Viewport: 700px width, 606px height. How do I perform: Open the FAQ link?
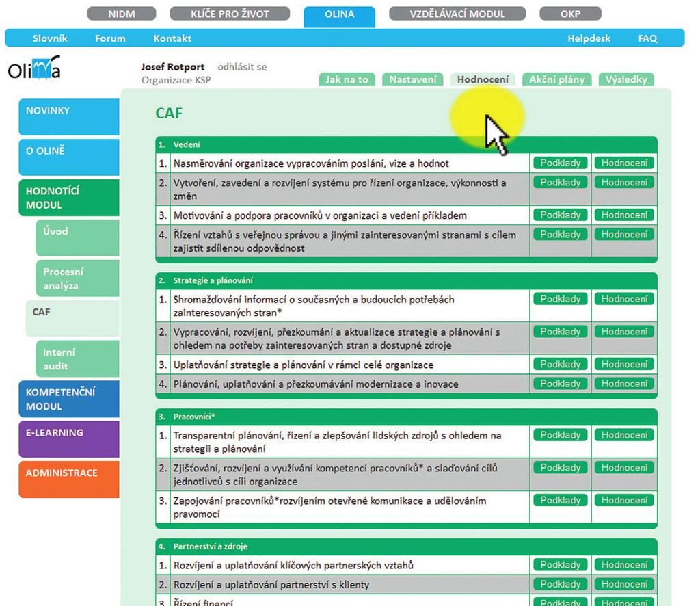pyautogui.click(x=647, y=38)
